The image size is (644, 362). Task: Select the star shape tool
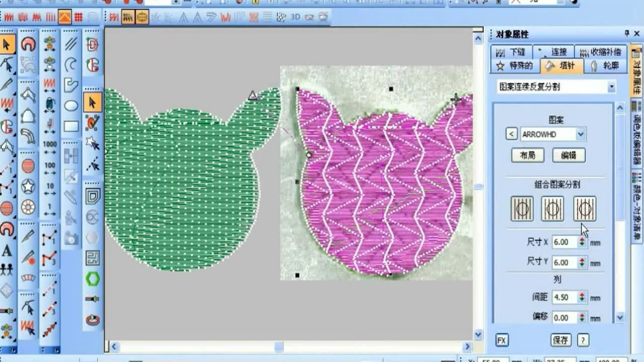pyautogui.click(x=28, y=186)
